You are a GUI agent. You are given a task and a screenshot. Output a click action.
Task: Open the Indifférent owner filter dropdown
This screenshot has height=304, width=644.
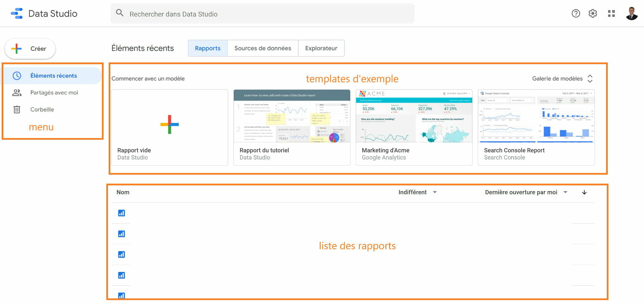pyautogui.click(x=417, y=192)
